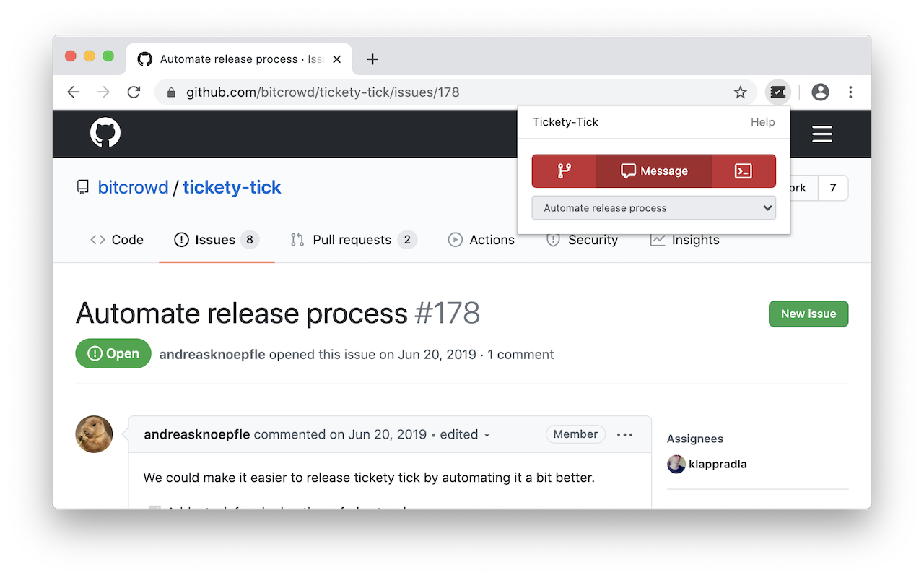The width and height of the screenshot is (924, 578).
Task: Open the Code tab
Action: 117,240
